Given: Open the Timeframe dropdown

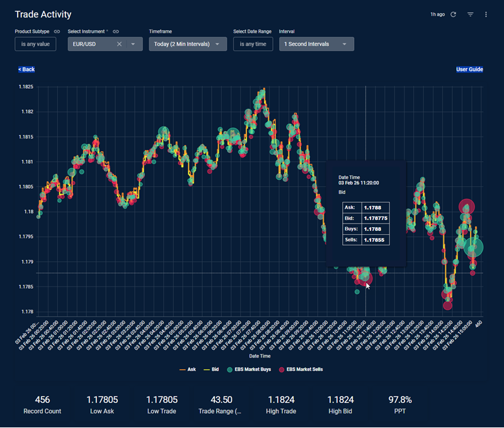Looking at the screenshot, I should (188, 44).
